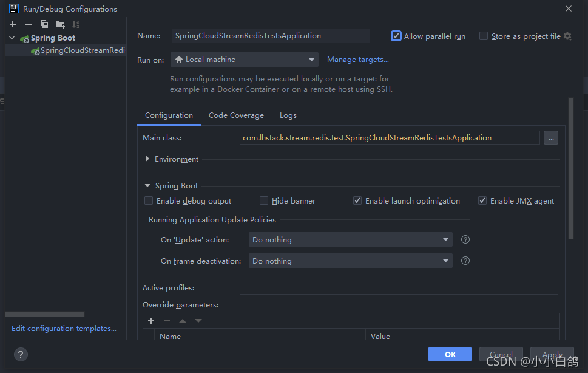Viewport: 588px width, 373px height.
Task: Open help for On 'Update' action
Action: tap(465, 239)
